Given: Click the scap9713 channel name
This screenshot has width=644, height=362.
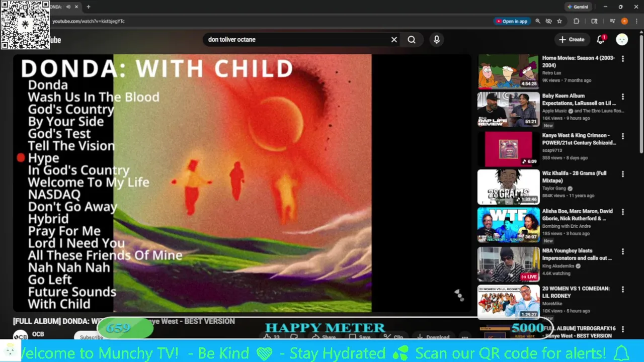Looking at the screenshot, I should tap(552, 150).
